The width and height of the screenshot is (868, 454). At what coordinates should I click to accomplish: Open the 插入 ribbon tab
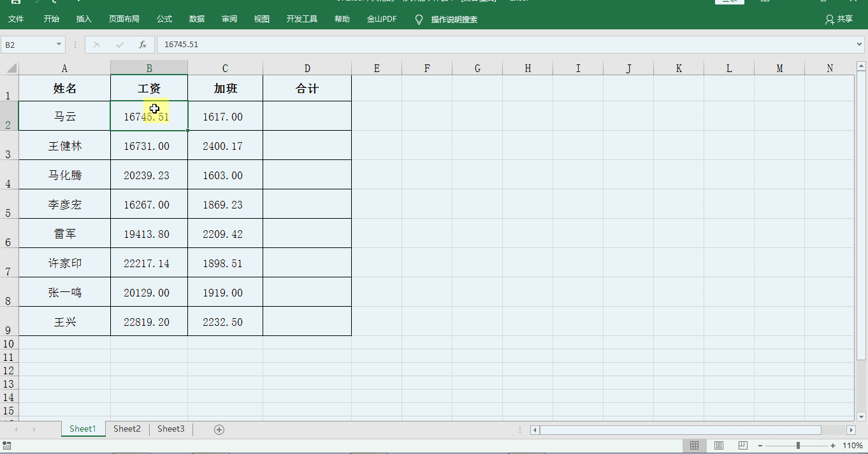click(84, 19)
